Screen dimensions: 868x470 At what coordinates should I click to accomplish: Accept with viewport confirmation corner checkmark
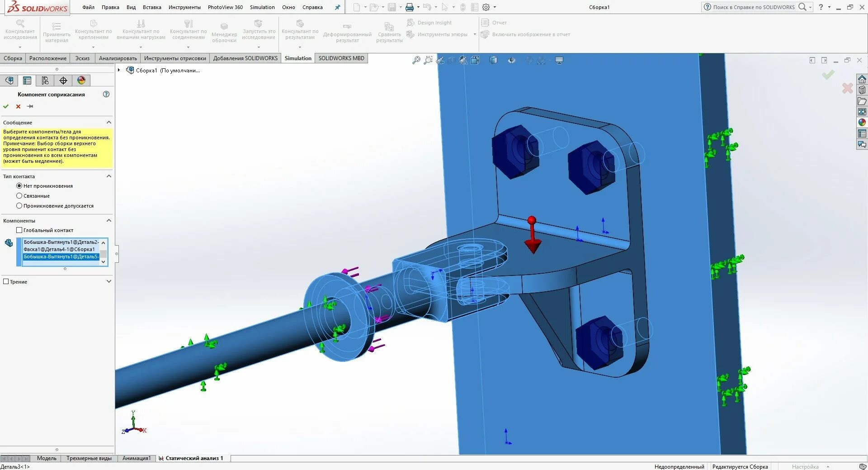828,75
